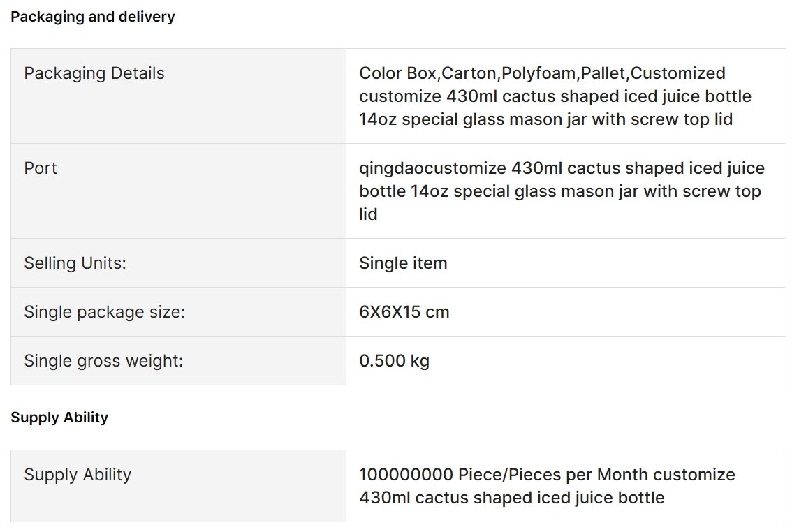Click the lone word lid in Port value

click(x=368, y=214)
